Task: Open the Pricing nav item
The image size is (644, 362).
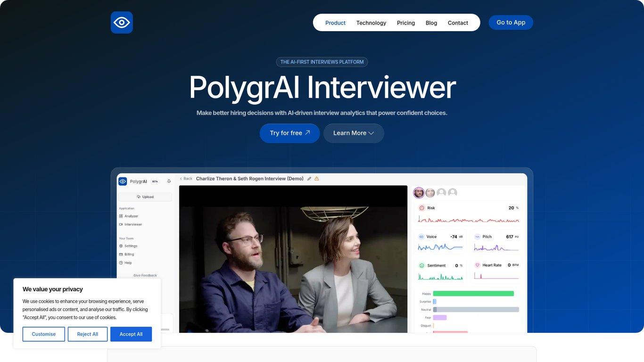Action: click(x=406, y=23)
